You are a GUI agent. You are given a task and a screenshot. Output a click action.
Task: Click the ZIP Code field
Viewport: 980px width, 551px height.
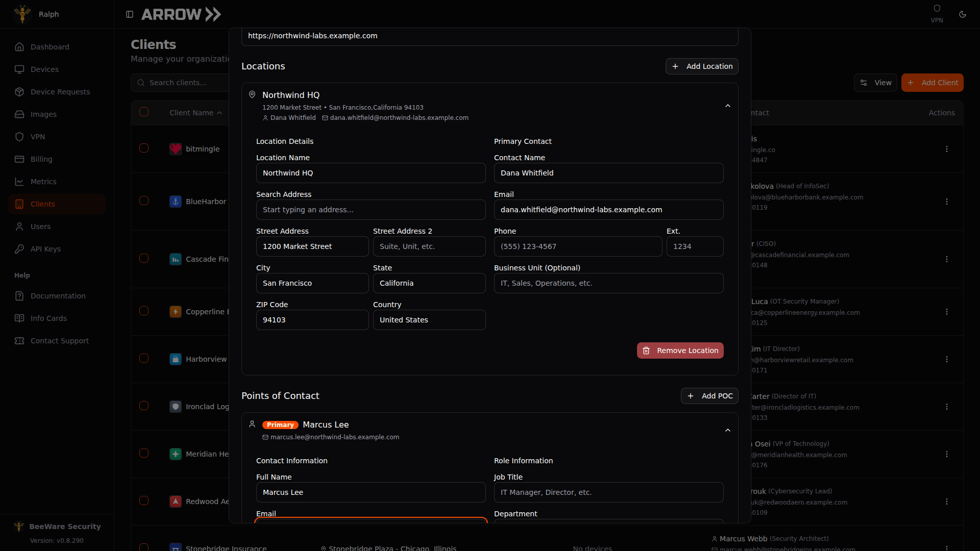coord(312,320)
